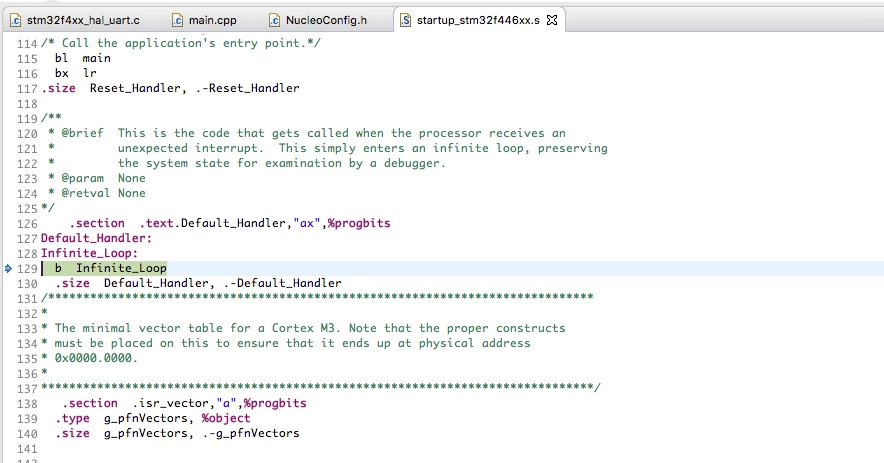Click the '.section .isr_vector' directive
Screen dimensions: 884x463
pos(184,403)
